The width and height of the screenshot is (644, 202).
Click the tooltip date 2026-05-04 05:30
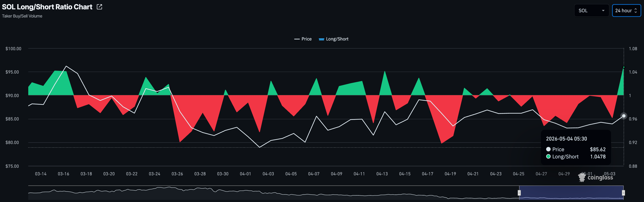[566, 139]
